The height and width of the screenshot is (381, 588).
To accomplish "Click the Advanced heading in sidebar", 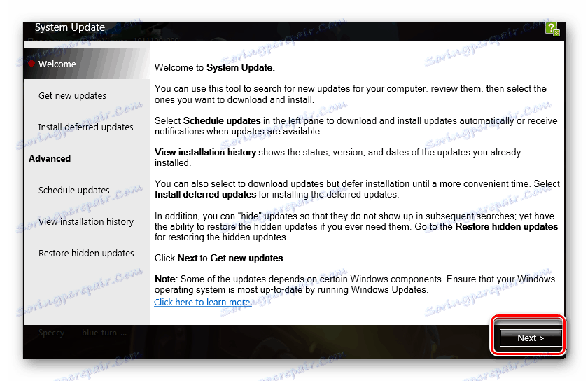I will (50, 159).
